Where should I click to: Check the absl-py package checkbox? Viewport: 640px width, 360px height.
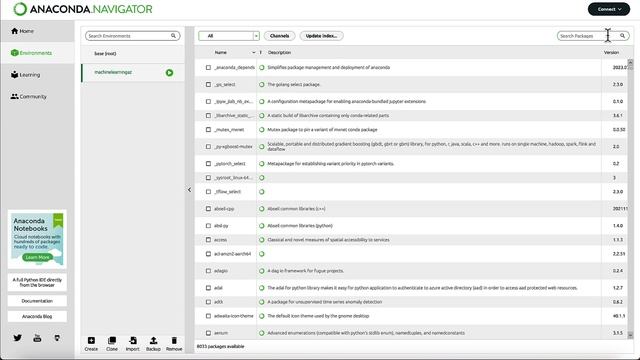click(208, 226)
